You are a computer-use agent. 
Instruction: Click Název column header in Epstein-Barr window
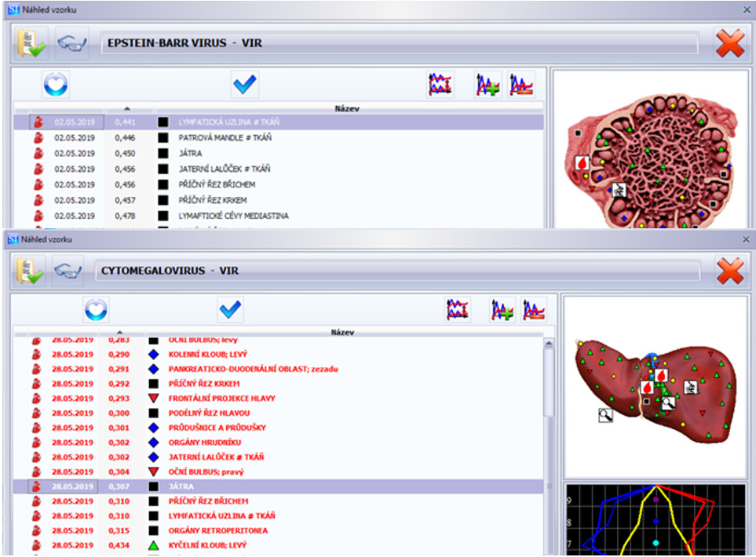(347, 108)
